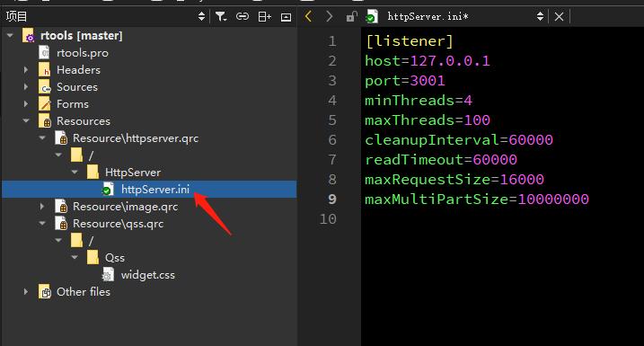The image size is (644, 346).
Task: Place cursor on maxRequestSize=16000 line
Action: point(454,180)
